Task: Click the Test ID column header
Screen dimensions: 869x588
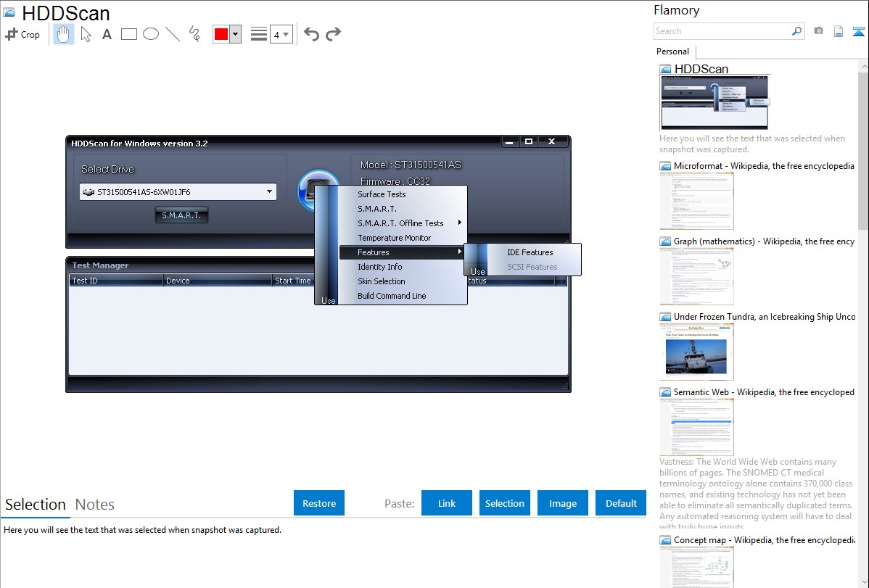Action: click(116, 281)
